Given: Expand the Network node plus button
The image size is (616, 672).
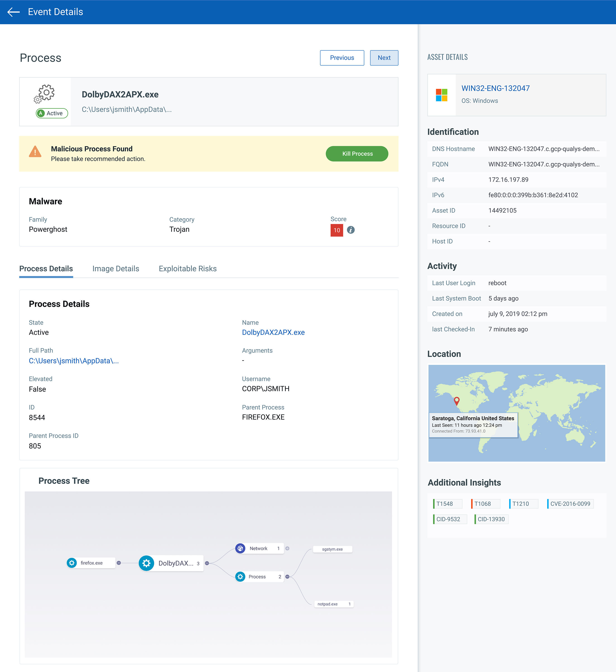Looking at the screenshot, I should click(287, 548).
